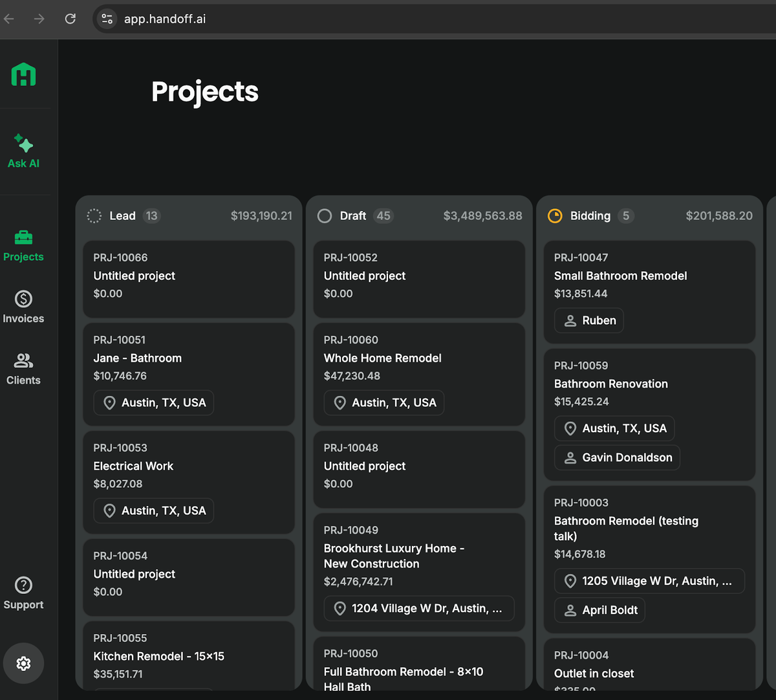
Task: Click Austin, TX location tag on Electrical Work
Action: point(154,510)
